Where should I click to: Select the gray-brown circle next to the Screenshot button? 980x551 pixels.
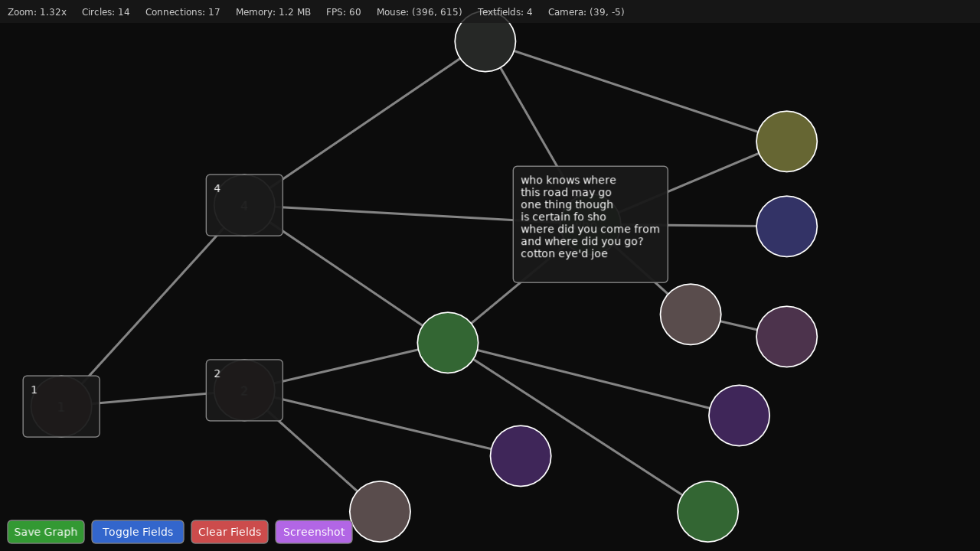pyautogui.click(x=381, y=512)
